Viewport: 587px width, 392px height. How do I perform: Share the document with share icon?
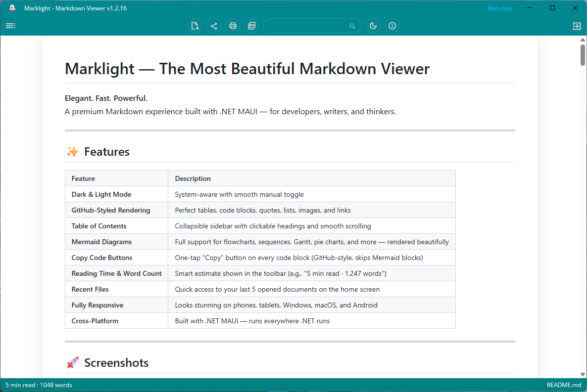tap(214, 26)
